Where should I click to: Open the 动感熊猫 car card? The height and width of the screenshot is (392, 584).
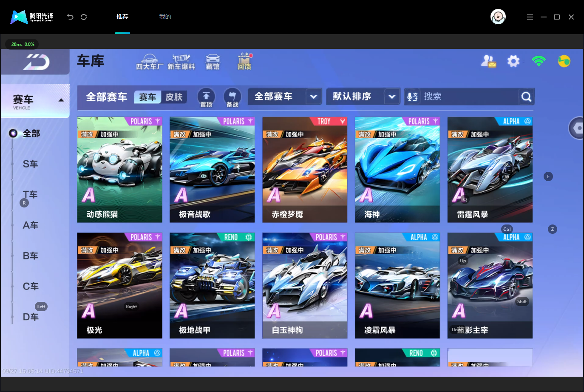click(x=120, y=170)
